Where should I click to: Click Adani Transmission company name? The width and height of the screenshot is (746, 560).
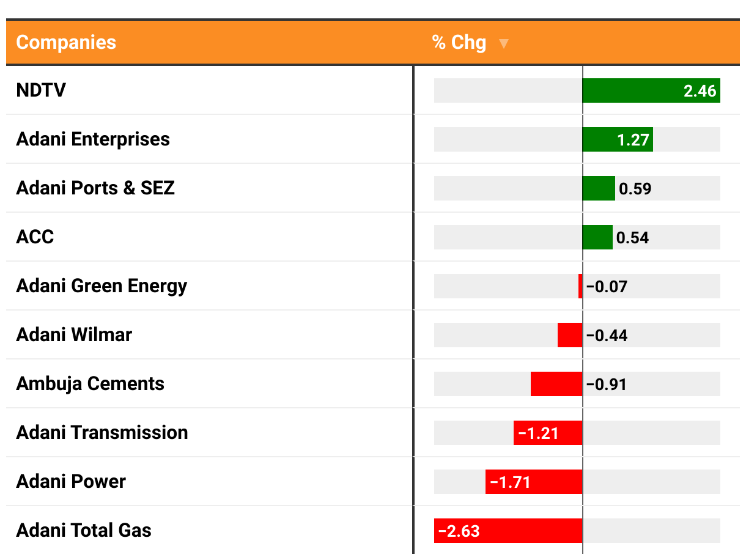(102, 432)
